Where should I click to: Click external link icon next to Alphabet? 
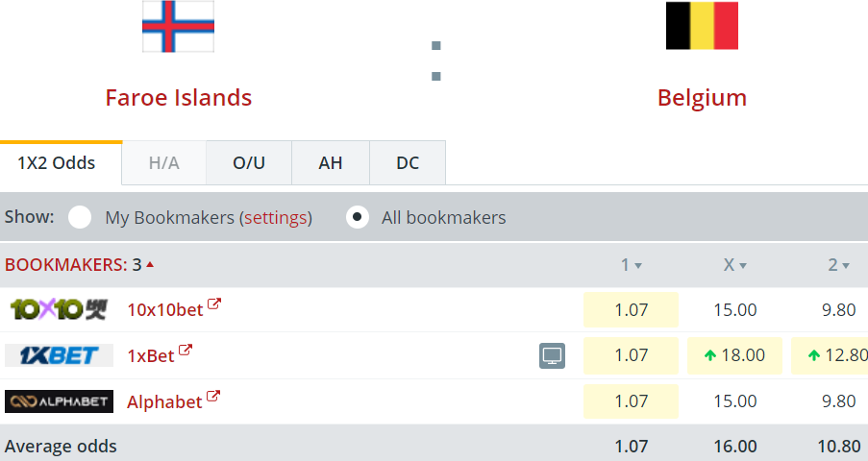pyautogui.click(x=213, y=397)
